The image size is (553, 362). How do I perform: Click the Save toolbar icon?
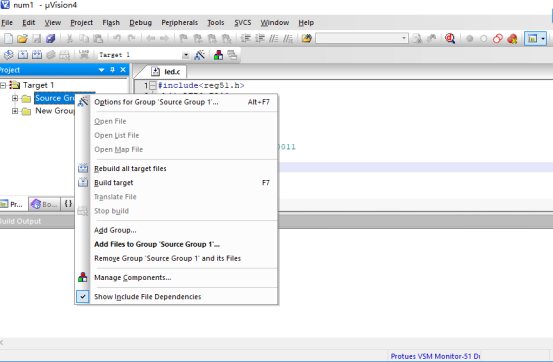37,38
